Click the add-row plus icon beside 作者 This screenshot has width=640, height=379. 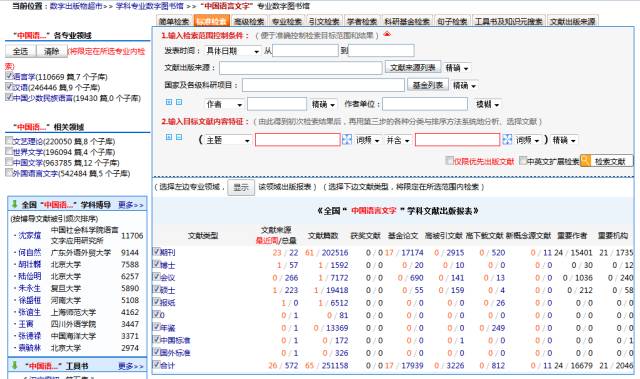(169, 102)
